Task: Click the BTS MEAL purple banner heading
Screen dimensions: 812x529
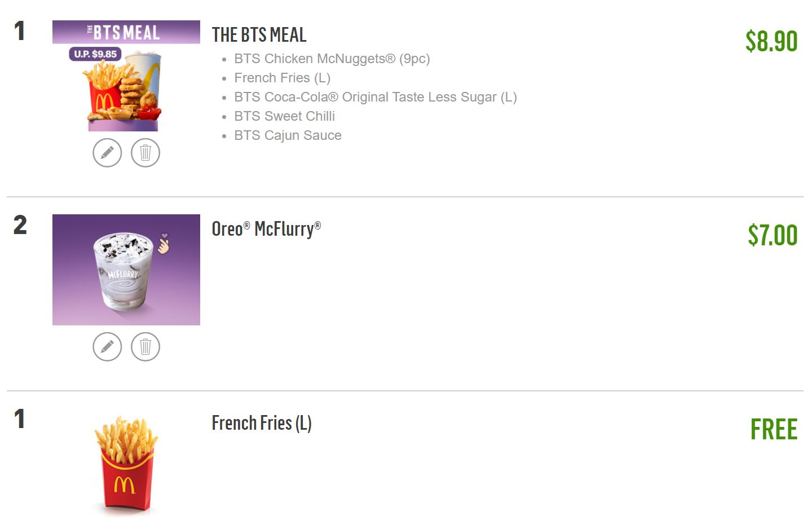Action: (126, 32)
